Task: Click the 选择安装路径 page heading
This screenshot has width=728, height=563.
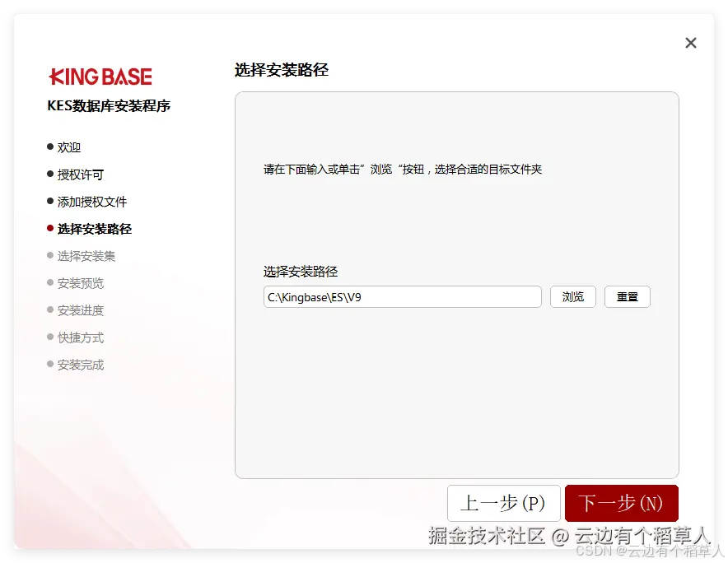Action: point(282,70)
